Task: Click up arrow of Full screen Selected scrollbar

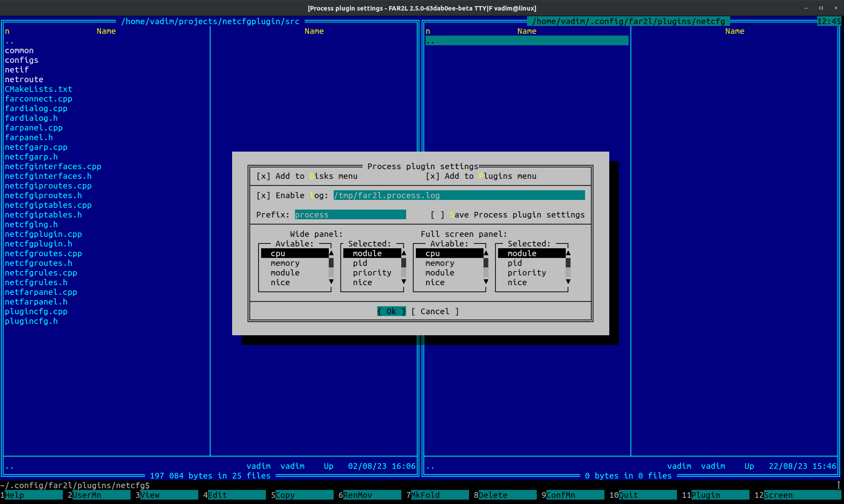Action: [568, 254]
